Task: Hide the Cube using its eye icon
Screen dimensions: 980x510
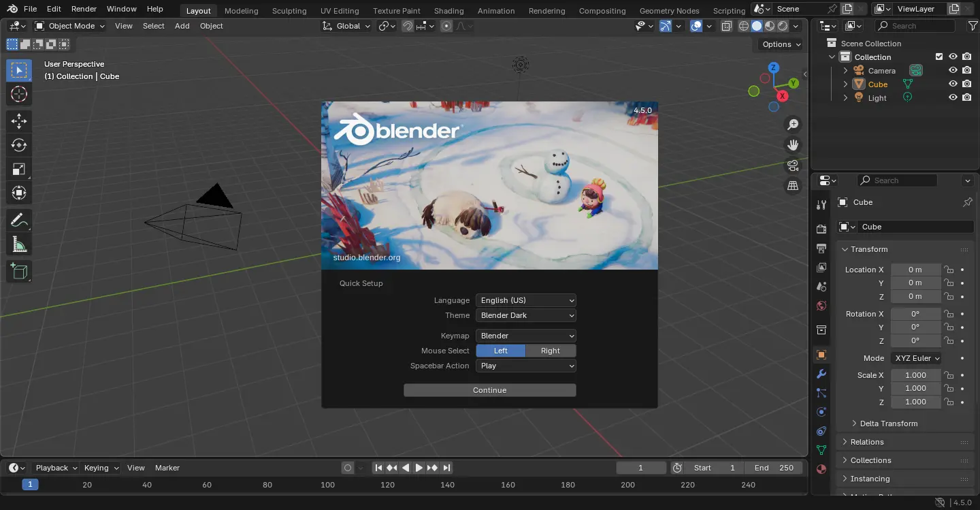Action: (953, 84)
